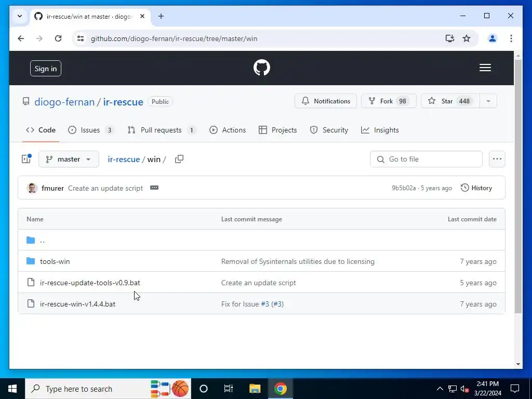View site information icon in address bar
This screenshot has height=399, width=532.
tap(81, 38)
